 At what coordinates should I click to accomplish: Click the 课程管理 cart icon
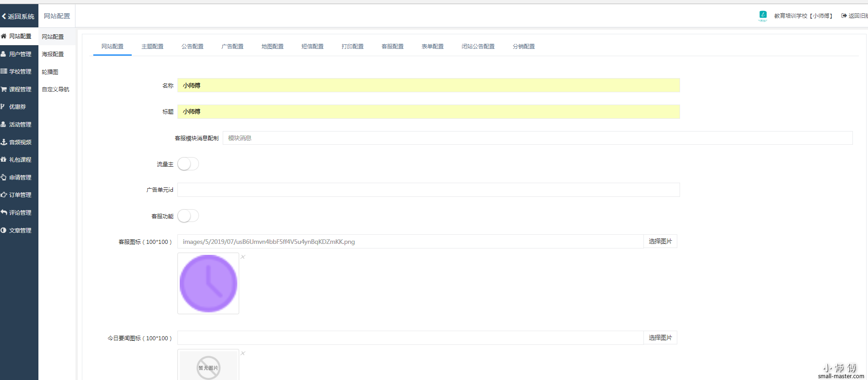[4, 89]
